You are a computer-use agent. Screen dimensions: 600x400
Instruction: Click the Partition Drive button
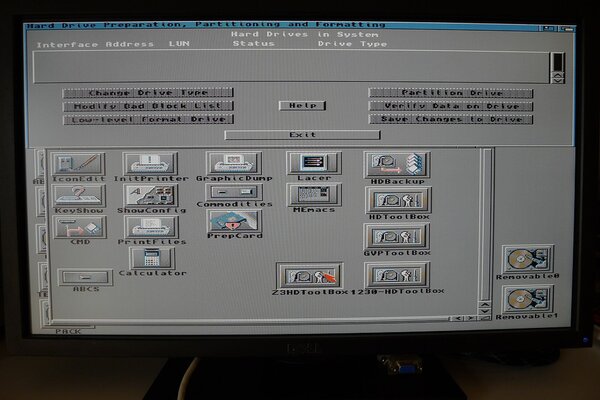coord(450,93)
